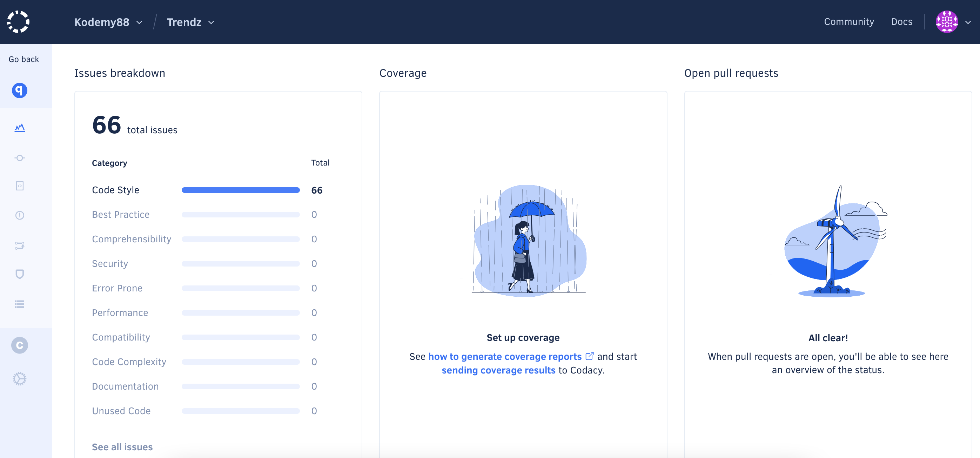Click Go back in the sidebar
Screen dimensions: 980x458
[24, 59]
